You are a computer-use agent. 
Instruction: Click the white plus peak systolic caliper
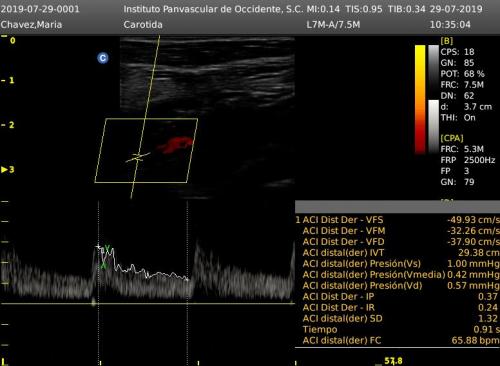[98, 247]
